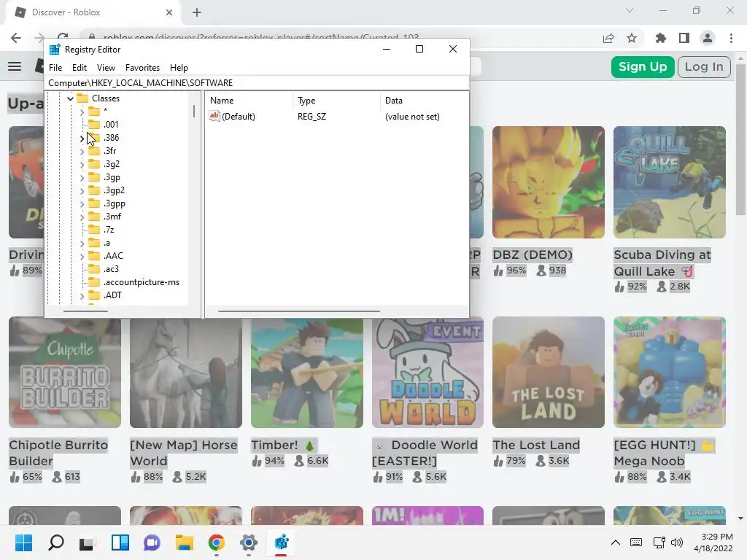Expand the .386 key
The image size is (747, 560).
tap(82, 138)
